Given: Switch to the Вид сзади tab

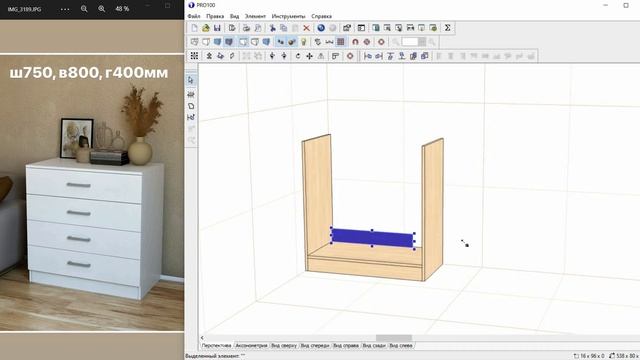Looking at the screenshot, I should pos(374,345).
